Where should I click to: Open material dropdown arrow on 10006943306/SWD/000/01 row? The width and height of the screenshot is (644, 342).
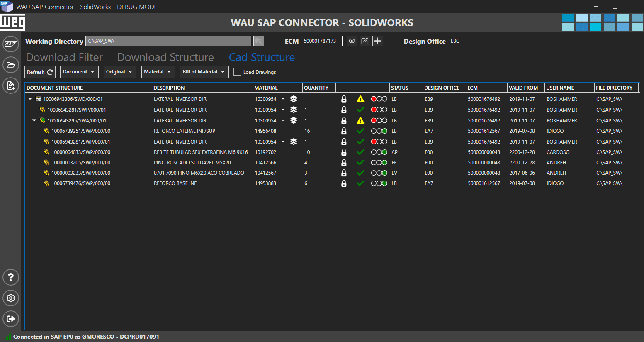[283, 99]
